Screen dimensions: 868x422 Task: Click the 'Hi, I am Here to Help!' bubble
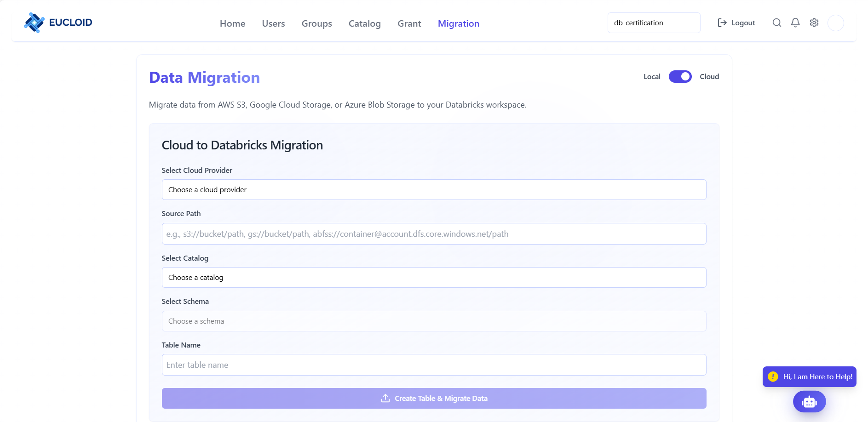(x=810, y=376)
